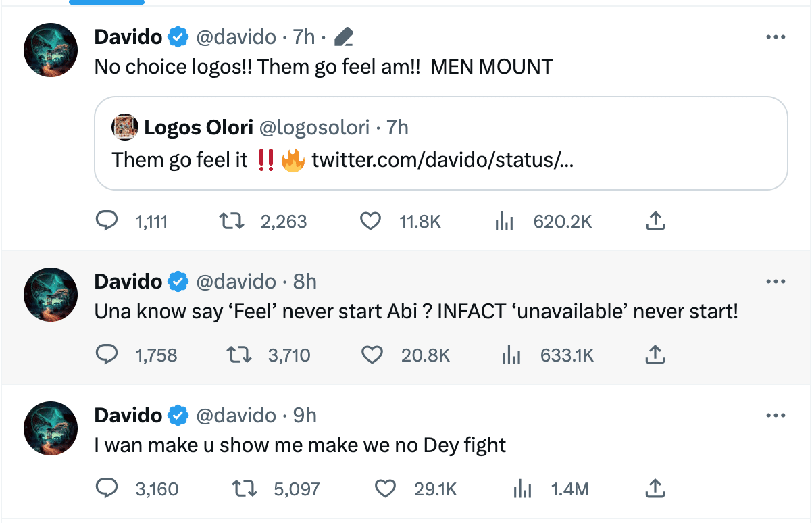Screen dimensions: 812x523
Task: Retweet the tweet with 5,097 retweets
Action: point(245,489)
